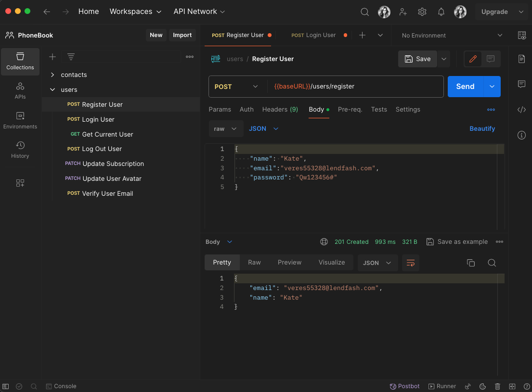
Task: Click Save as example
Action: 457,242
